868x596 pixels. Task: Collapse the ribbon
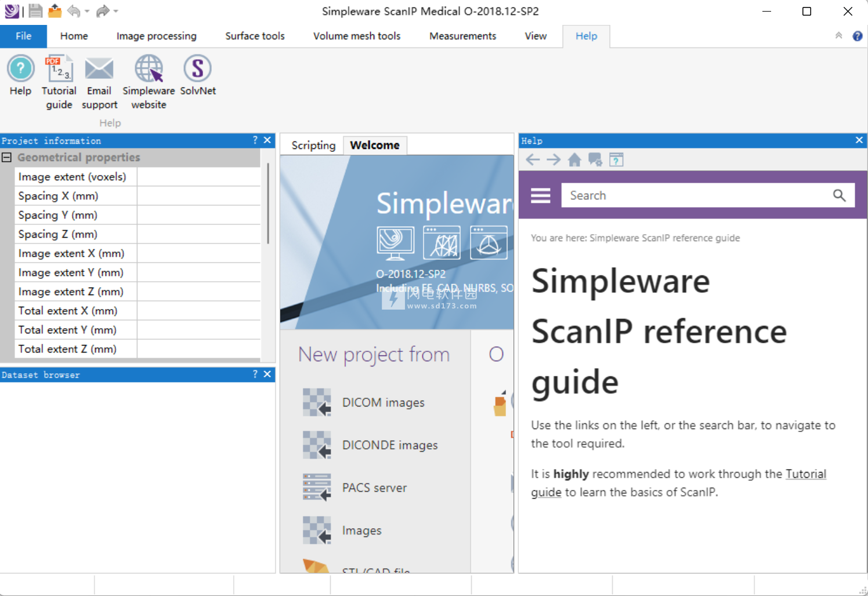838,35
